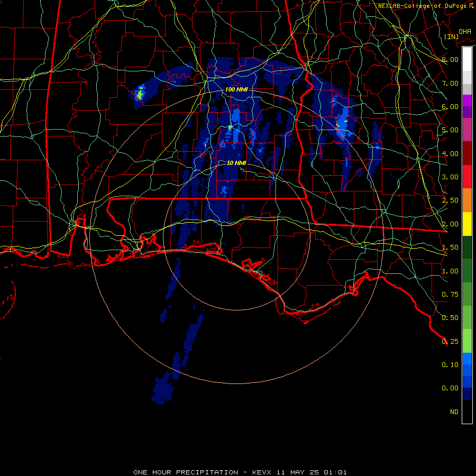The height and width of the screenshot is (476, 476).
Task: Click the yellow swatch beside 2.00
Action: (467, 224)
